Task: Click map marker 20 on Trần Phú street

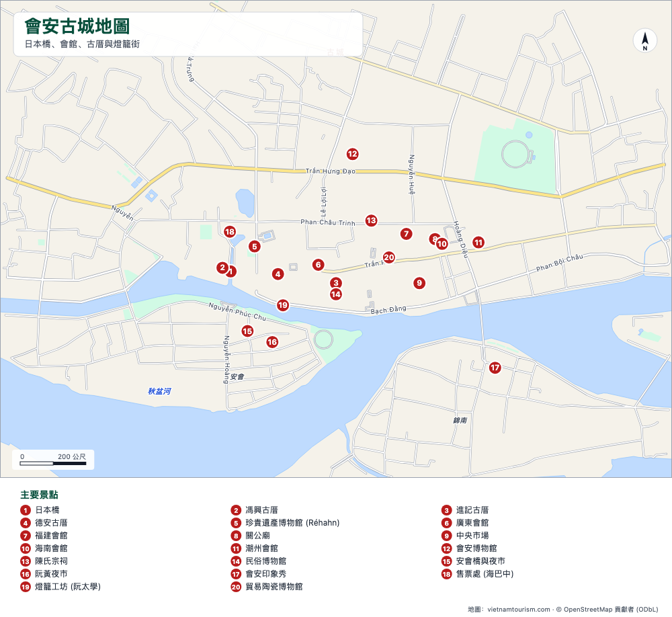Action: pos(388,257)
